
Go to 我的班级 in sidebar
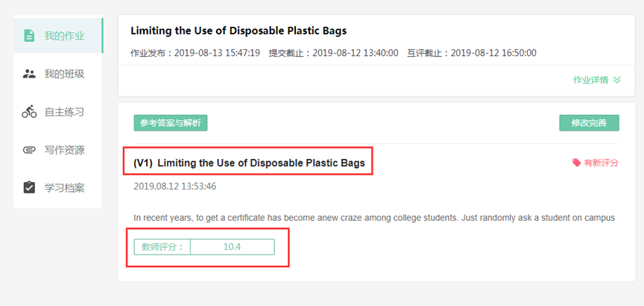point(64,73)
